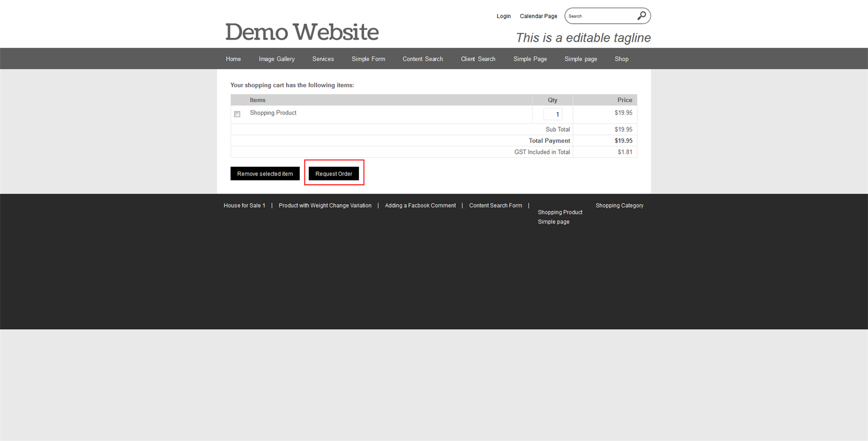868x441 pixels.
Task: Open the Shop menu item
Action: [x=621, y=59]
